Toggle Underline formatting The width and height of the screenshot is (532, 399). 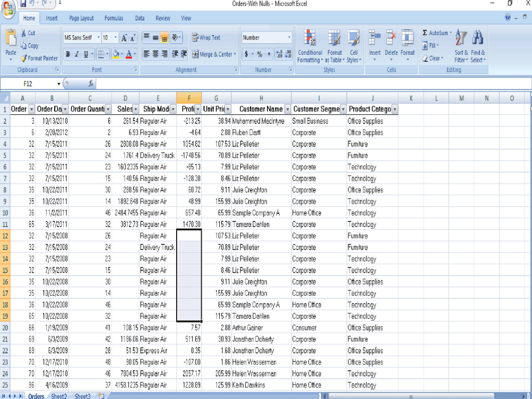86,54
